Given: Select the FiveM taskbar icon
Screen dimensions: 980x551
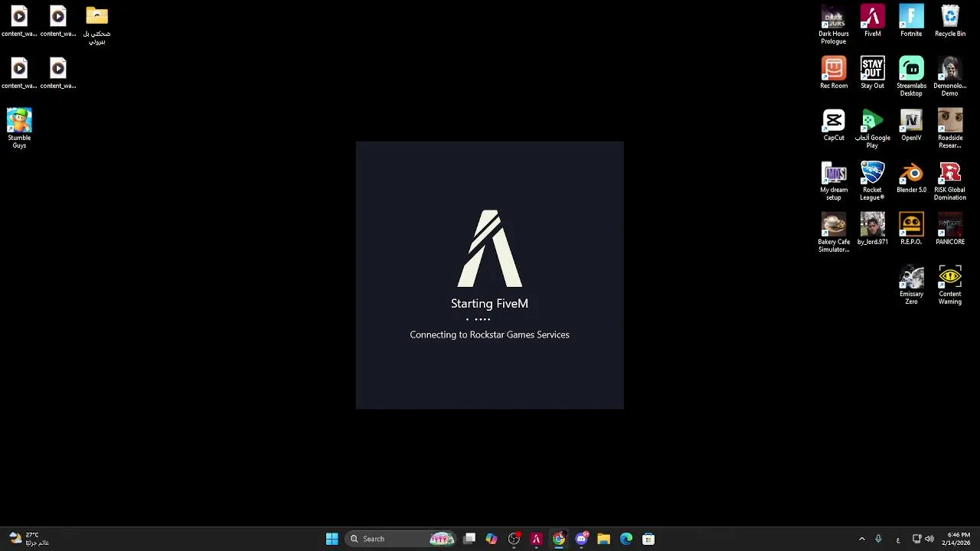Looking at the screenshot, I should pos(536,539).
